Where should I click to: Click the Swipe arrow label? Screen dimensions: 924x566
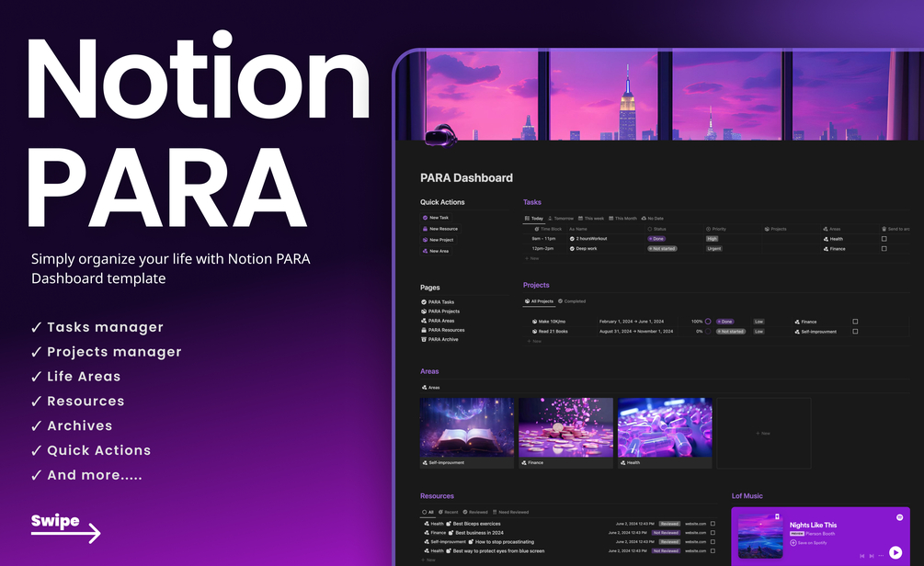65,527
